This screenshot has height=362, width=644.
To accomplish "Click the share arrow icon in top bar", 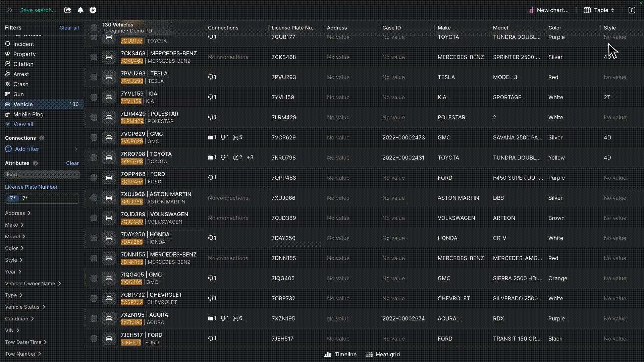I will pos(68,10).
